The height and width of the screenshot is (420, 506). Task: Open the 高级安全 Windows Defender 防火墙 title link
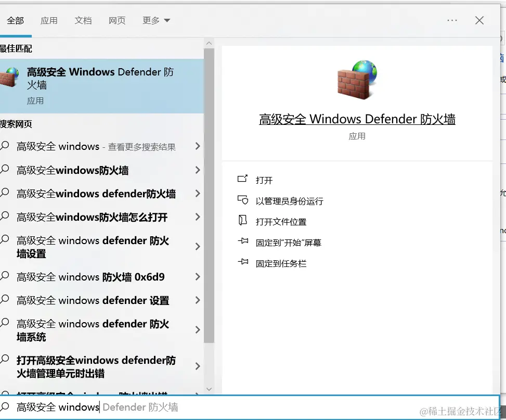click(357, 119)
